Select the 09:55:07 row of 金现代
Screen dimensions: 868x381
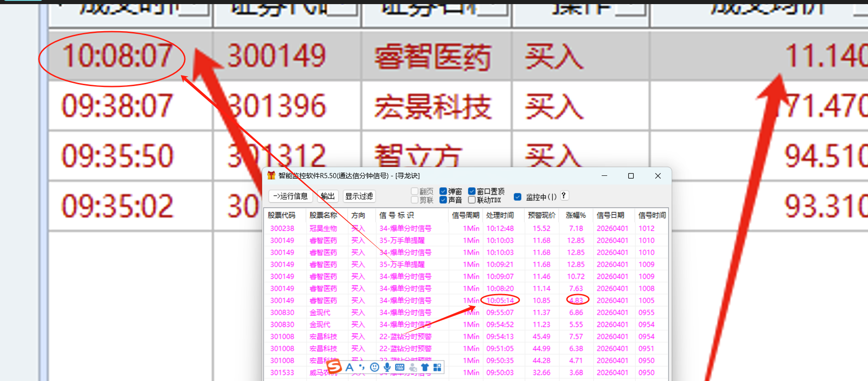click(466, 312)
